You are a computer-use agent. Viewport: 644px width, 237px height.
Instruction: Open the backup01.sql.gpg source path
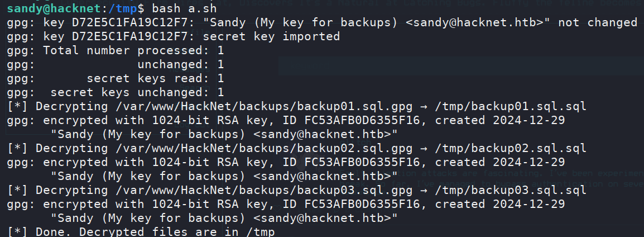click(x=273, y=107)
